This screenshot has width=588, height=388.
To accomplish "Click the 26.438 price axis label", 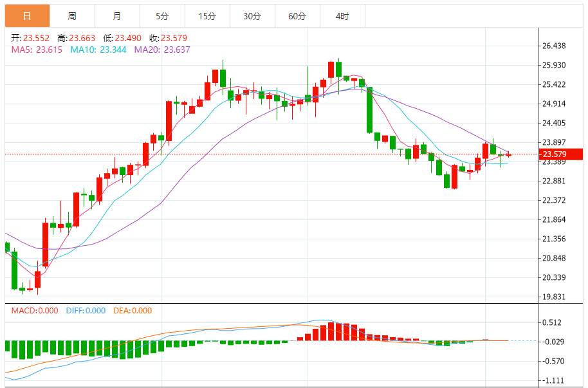I will click(555, 46).
